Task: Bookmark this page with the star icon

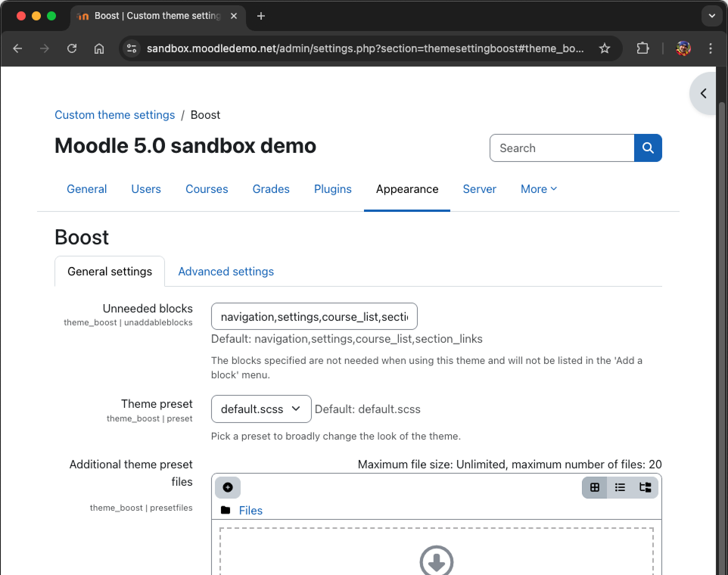Action: point(605,48)
